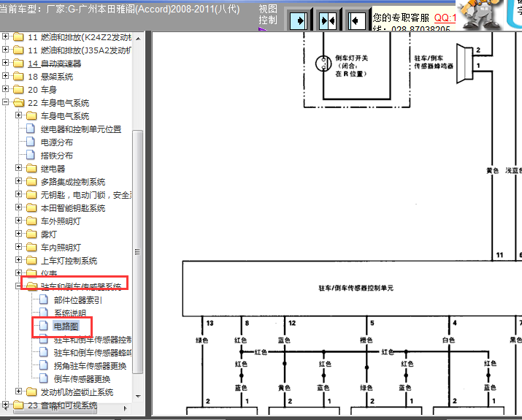Click the tree scroll-down arrow

[138, 397]
